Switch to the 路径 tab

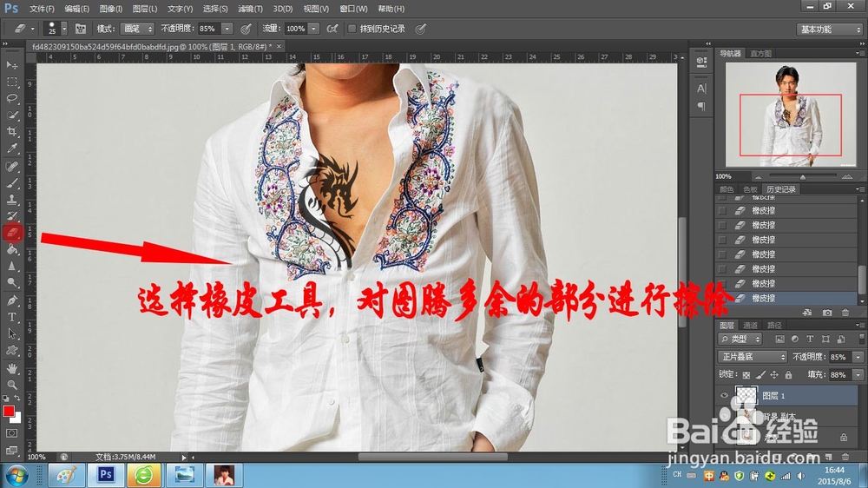(774, 325)
